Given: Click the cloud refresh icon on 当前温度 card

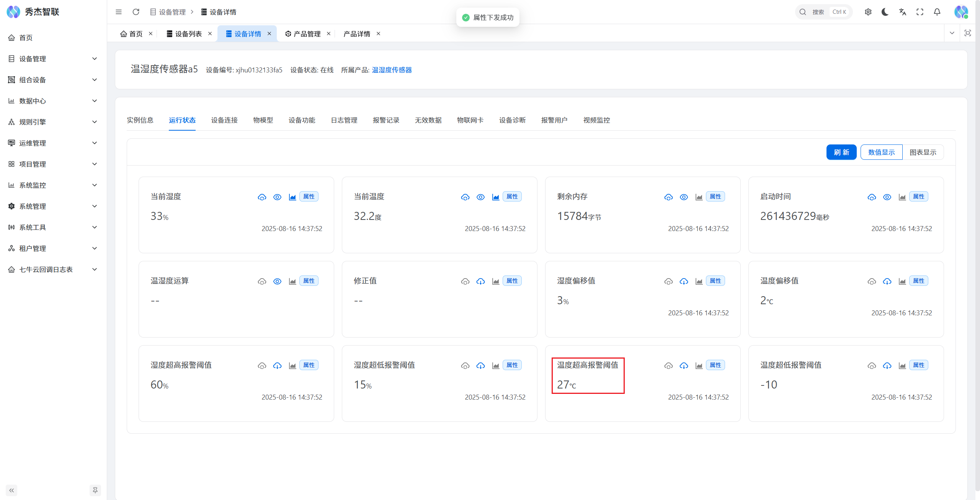Looking at the screenshot, I should pos(465,197).
